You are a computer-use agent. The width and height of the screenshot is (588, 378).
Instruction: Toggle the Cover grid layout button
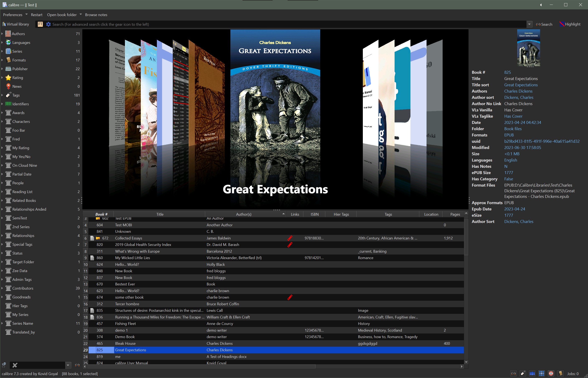542,374
